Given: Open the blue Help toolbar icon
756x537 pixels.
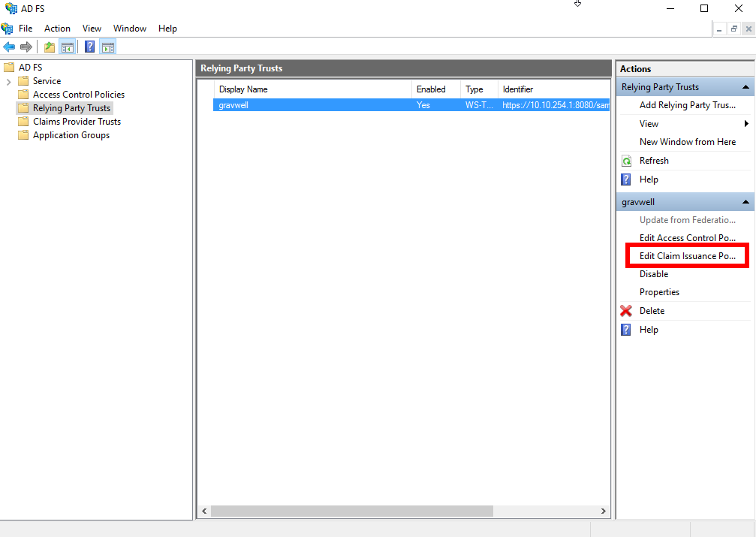Looking at the screenshot, I should point(89,47).
